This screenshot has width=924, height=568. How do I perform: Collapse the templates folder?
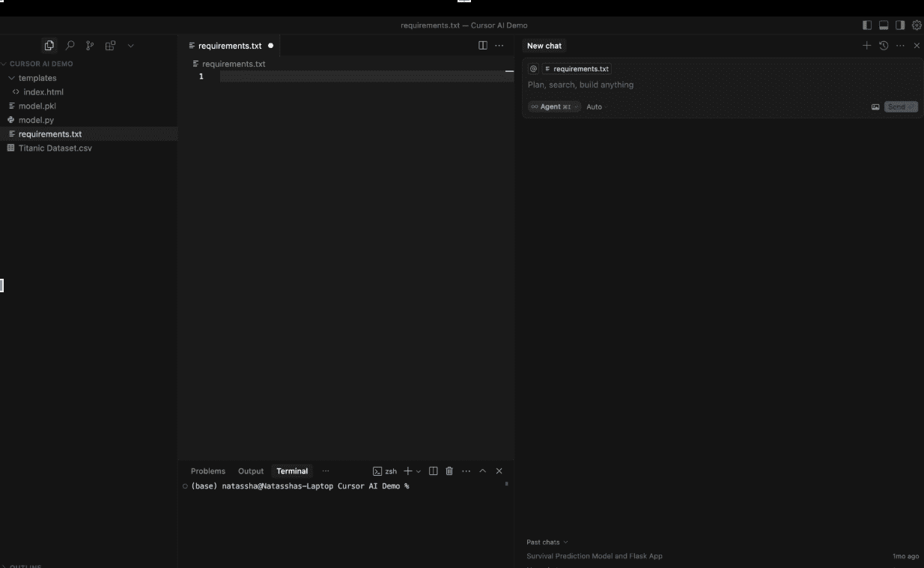pos(37,78)
